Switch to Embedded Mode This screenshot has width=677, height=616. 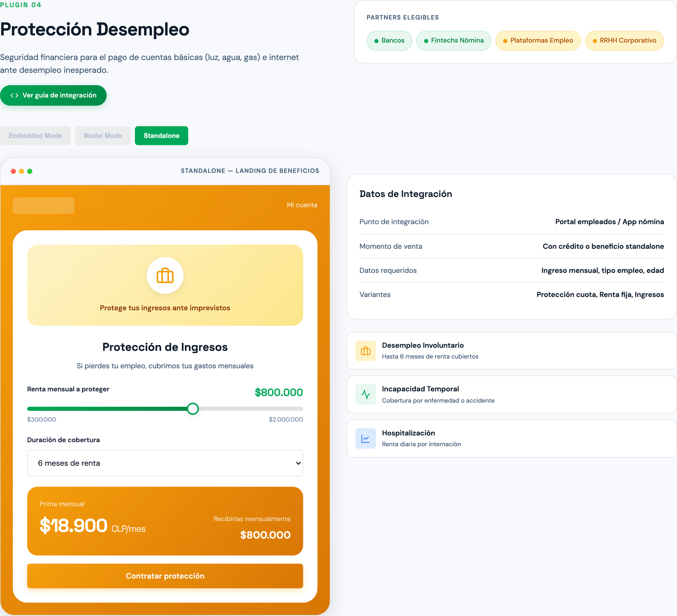click(35, 135)
